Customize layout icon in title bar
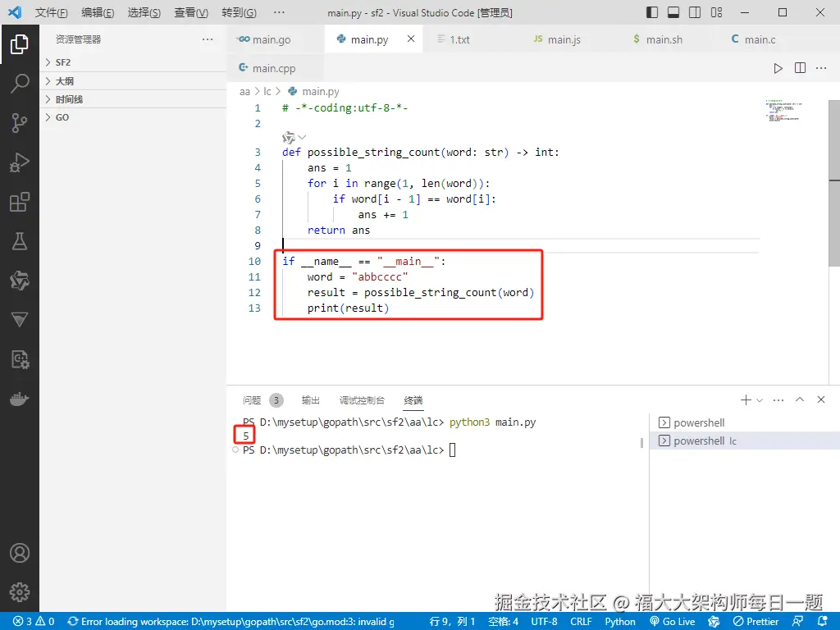The width and height of the screenshot is (840, 630). 716,12
